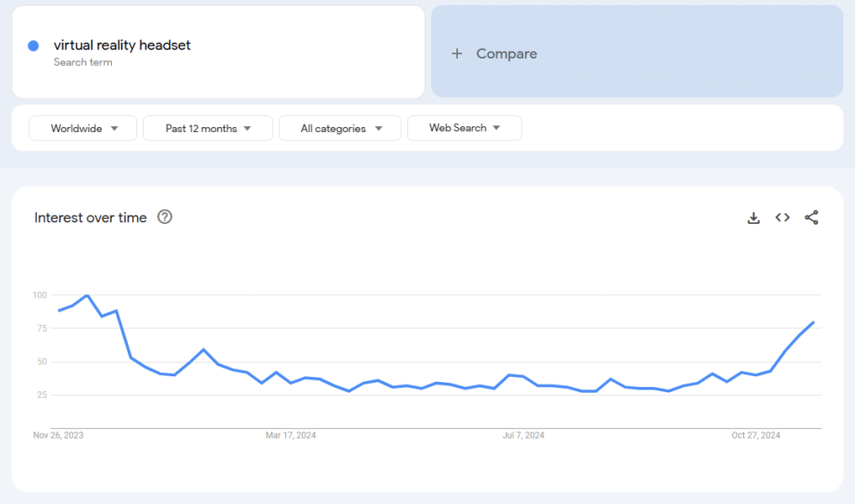Download the interest over time CSV
The height and width of the screenshot is (504, 855).
[753, 218]
